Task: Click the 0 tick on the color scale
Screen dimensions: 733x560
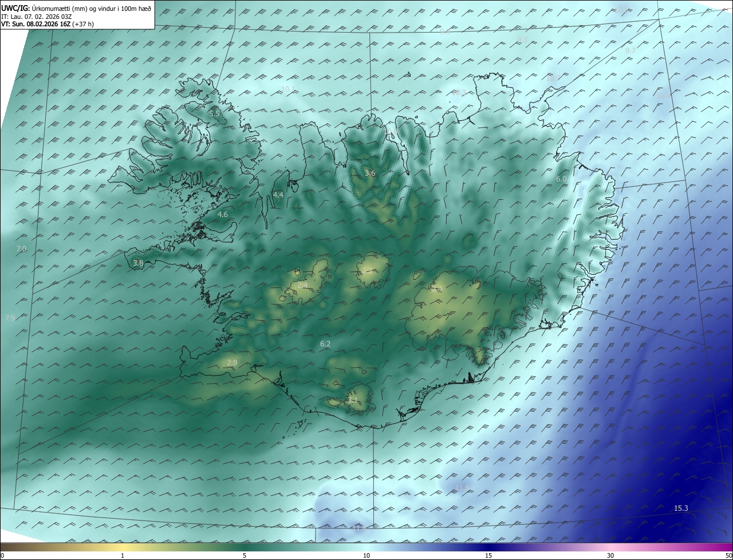Action: 2,556
